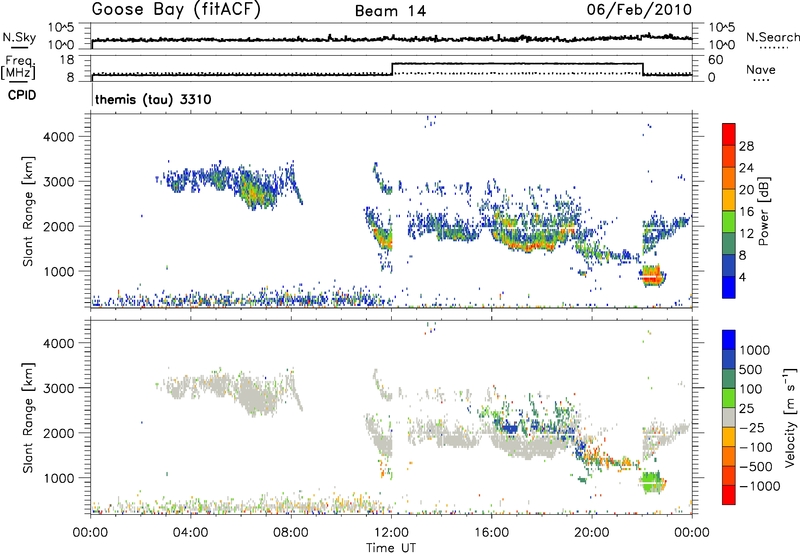
Task: Click the frequency step-up at 12:00 in the frequency panel
Action: pyautogui.click(x=392, y=69)
